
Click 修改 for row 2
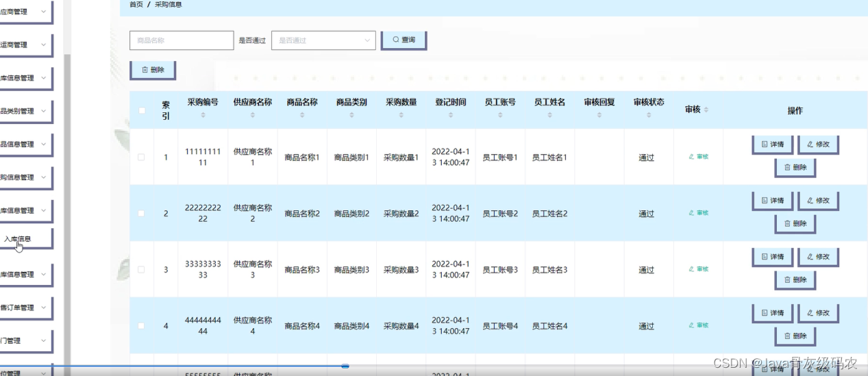818,200
